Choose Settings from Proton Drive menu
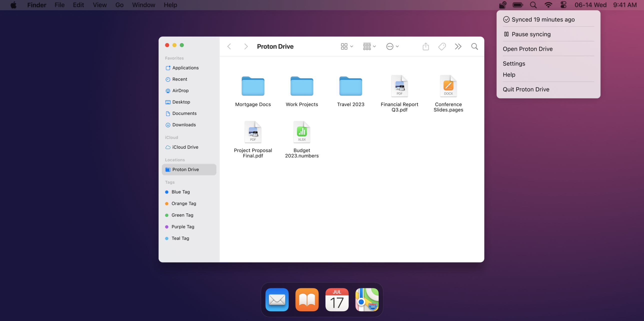This screenshot has width=644, height=321. 514,63
